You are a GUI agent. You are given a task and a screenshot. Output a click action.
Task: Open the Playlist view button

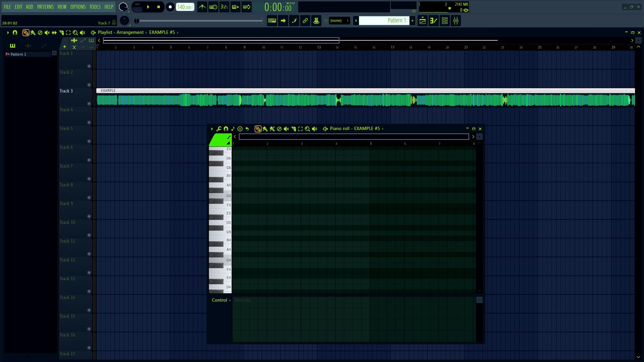pyautogui.click(x=422, y=20)
